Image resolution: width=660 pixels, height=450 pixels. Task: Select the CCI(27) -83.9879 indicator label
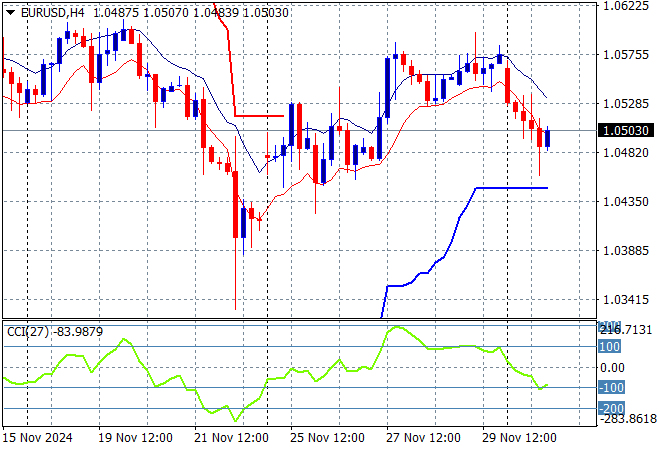coord(55,332)
